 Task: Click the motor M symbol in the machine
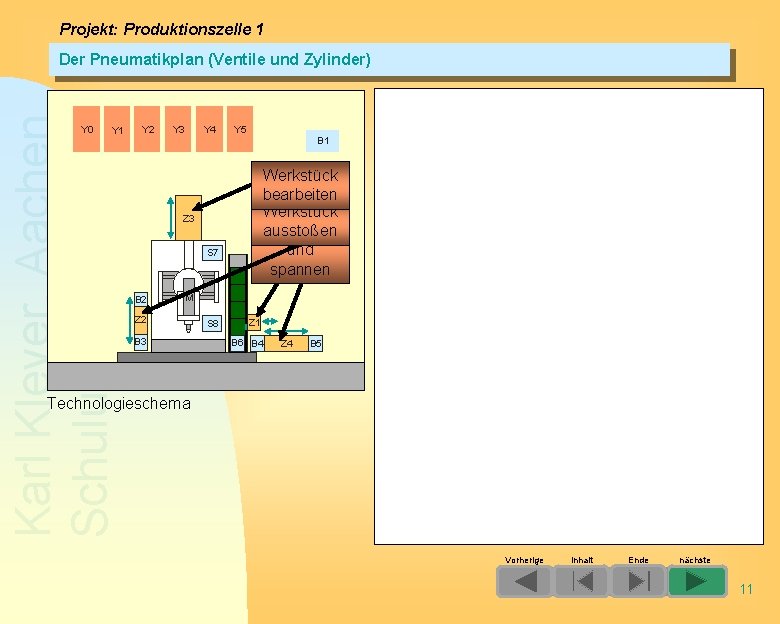coord(189,298)
